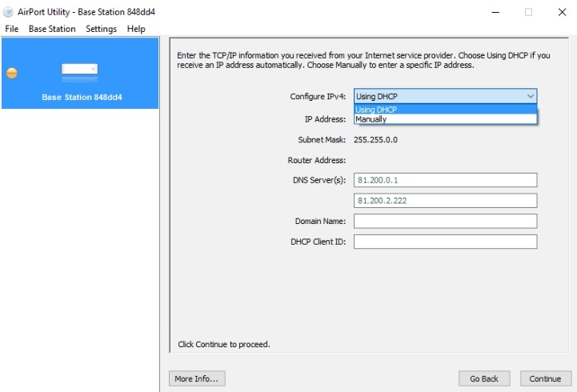This screenshot has width=577, height=392.
Task: Click the More Info... button
Action: (x=197, y=378)
